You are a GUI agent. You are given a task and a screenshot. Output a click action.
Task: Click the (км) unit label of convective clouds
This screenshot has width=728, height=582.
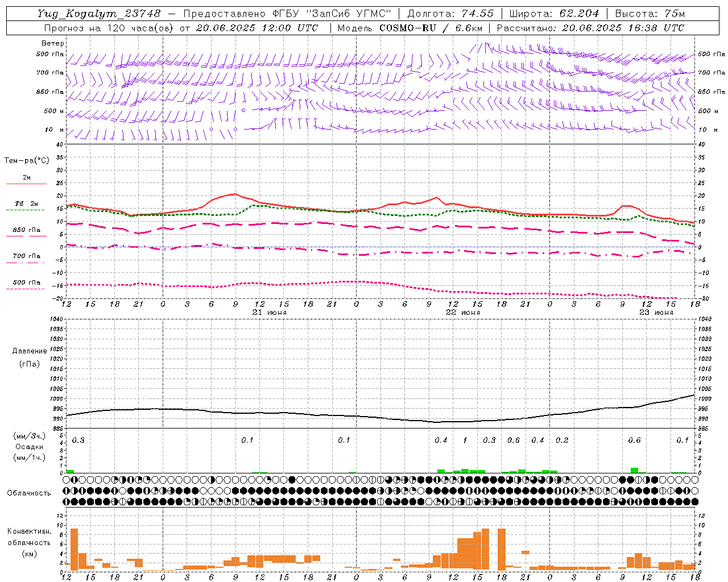click(x=29, y=553)
